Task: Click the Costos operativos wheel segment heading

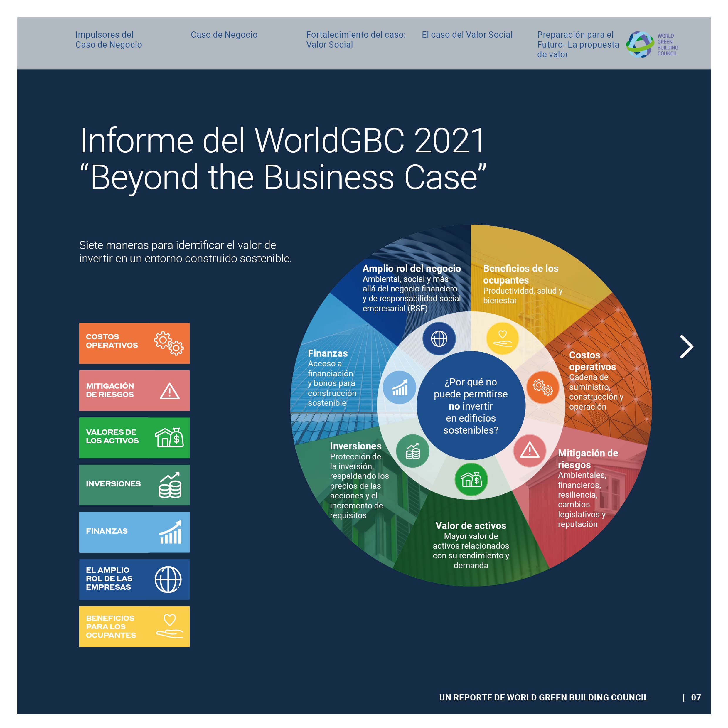Action: pos(592,360)
